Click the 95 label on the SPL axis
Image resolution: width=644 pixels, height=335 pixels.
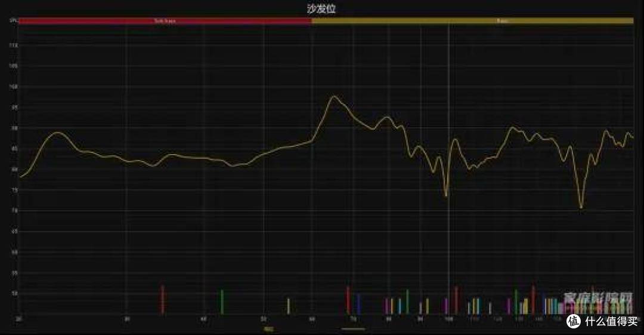[14, 107]
